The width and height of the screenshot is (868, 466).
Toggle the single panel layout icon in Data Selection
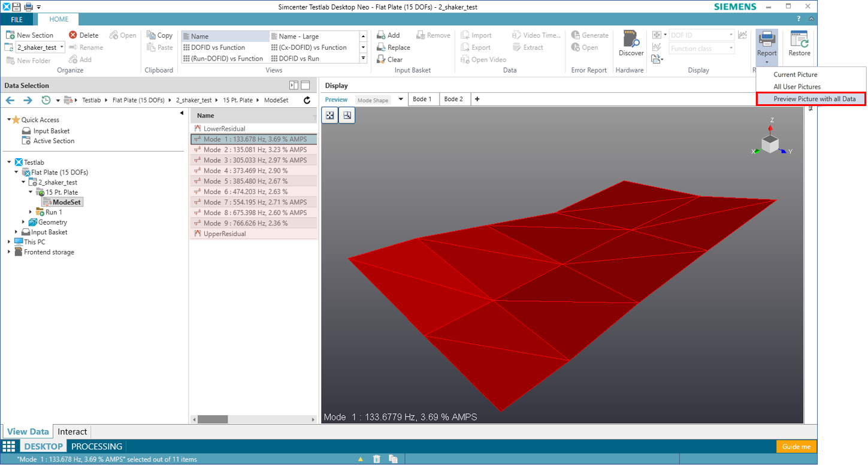[306, 86]
